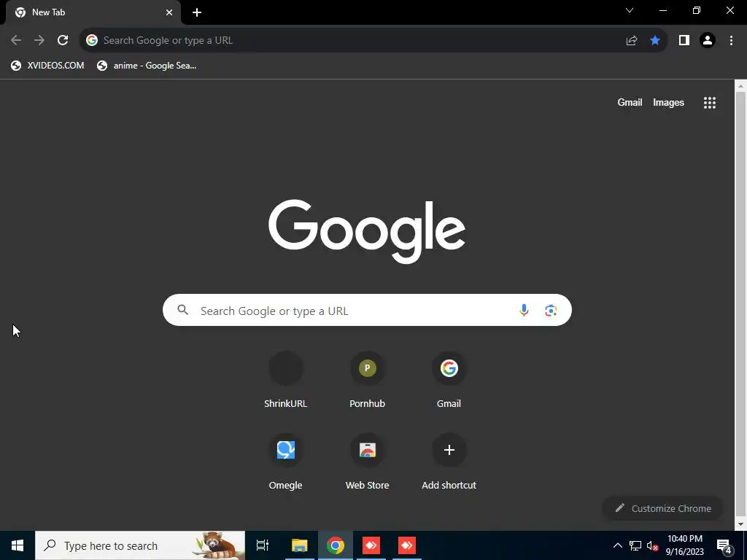The width and height of the screenshot is (747, 560).
Task: Open the ShrinkURL shortcut
Action: coord(285,380)
